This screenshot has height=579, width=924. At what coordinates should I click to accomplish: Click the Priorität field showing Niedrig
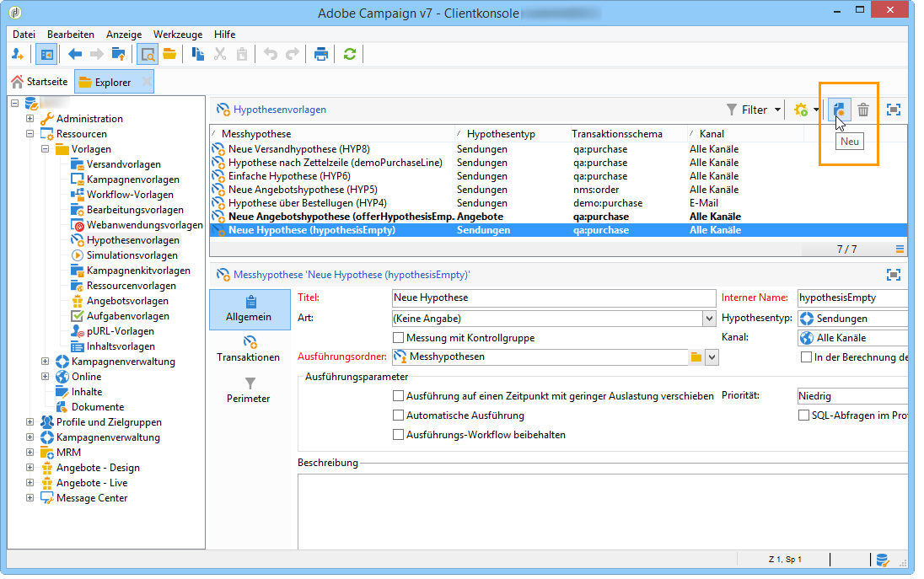coord(852,396)
